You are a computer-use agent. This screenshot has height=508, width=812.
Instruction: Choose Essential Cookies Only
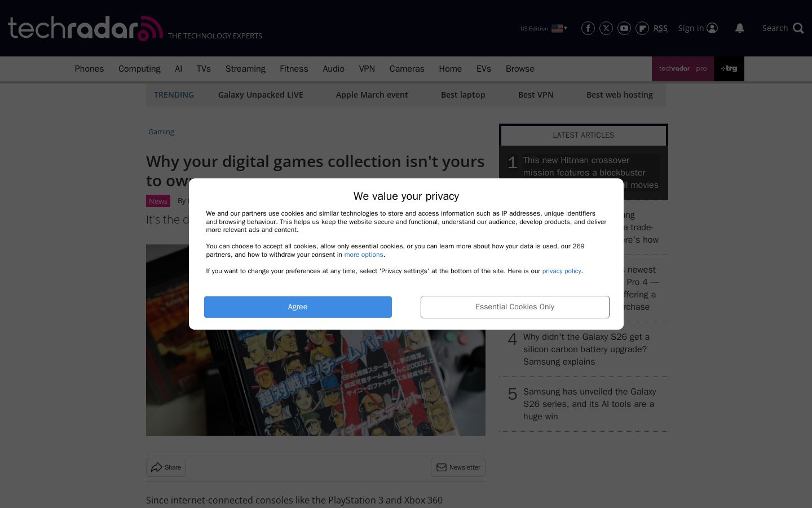click(515, 307)
